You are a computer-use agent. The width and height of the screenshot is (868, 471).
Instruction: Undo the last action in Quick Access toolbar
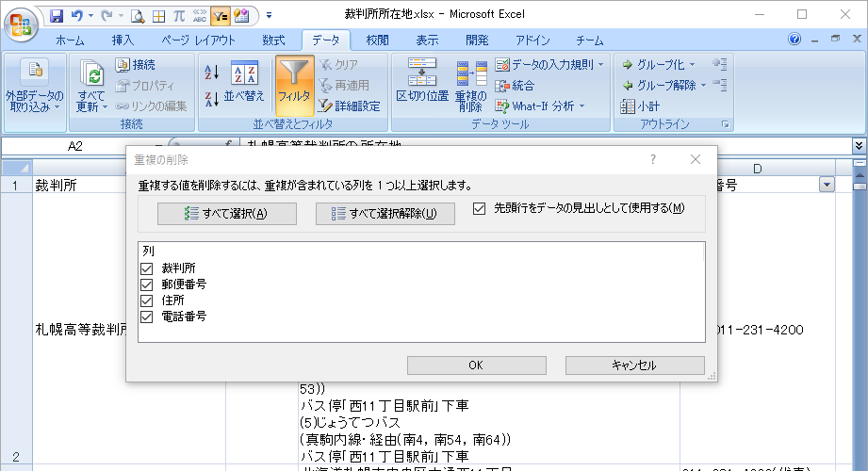(77, 16)
